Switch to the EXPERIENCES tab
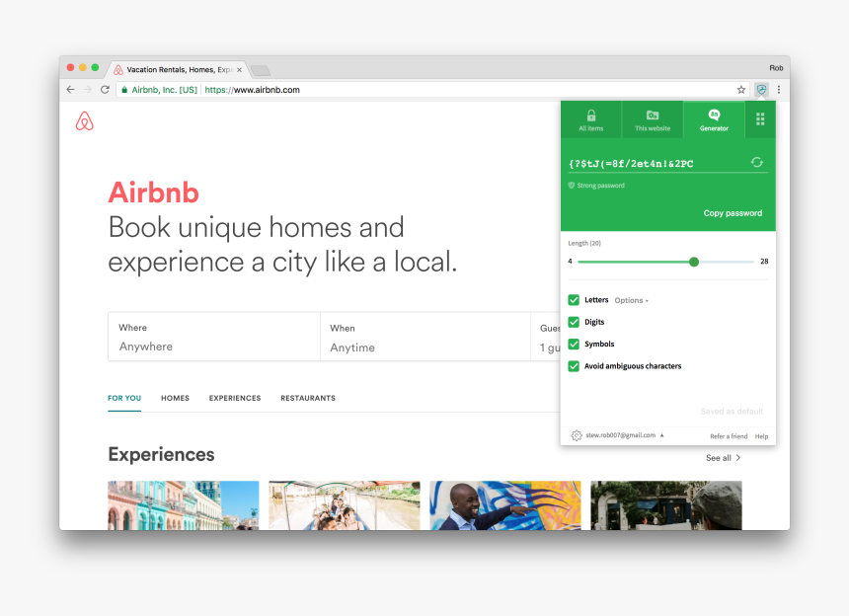The image size is (849, 616). 235,398
